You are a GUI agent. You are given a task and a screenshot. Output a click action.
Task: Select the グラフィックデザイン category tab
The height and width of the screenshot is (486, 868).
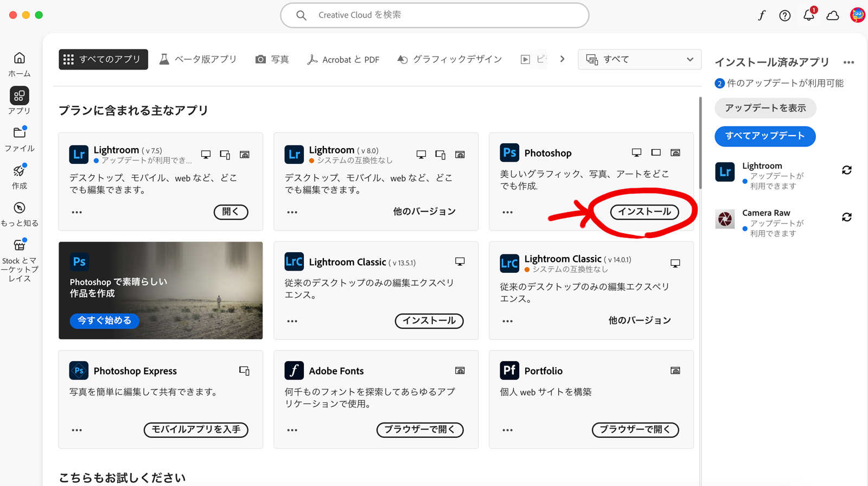point(450,60)
